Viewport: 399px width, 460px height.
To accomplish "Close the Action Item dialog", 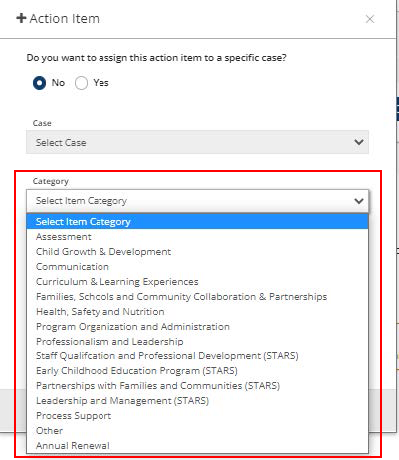I will point(370,19).
